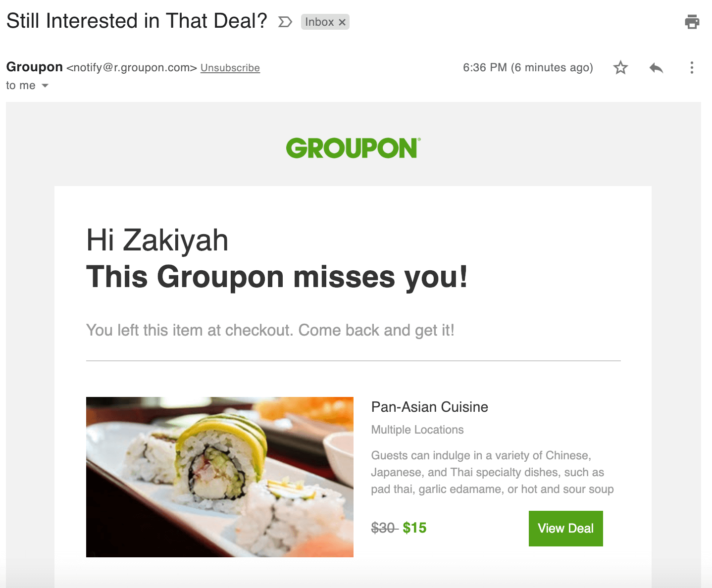Click the Multiple Locations text
The height and width of the screenshot is (588, 712).
click(x=417, y=430)
